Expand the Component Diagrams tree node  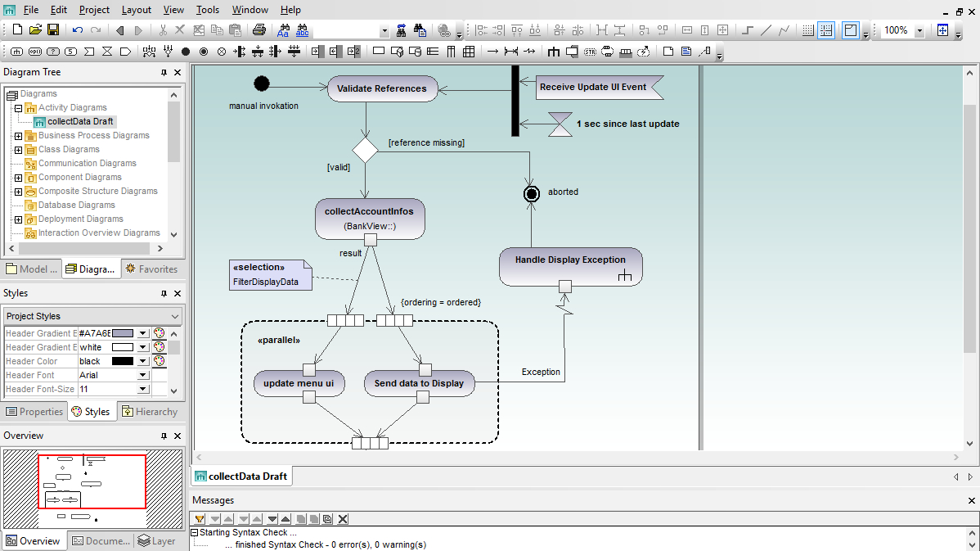pyautogui.click(x=18, y=178)
